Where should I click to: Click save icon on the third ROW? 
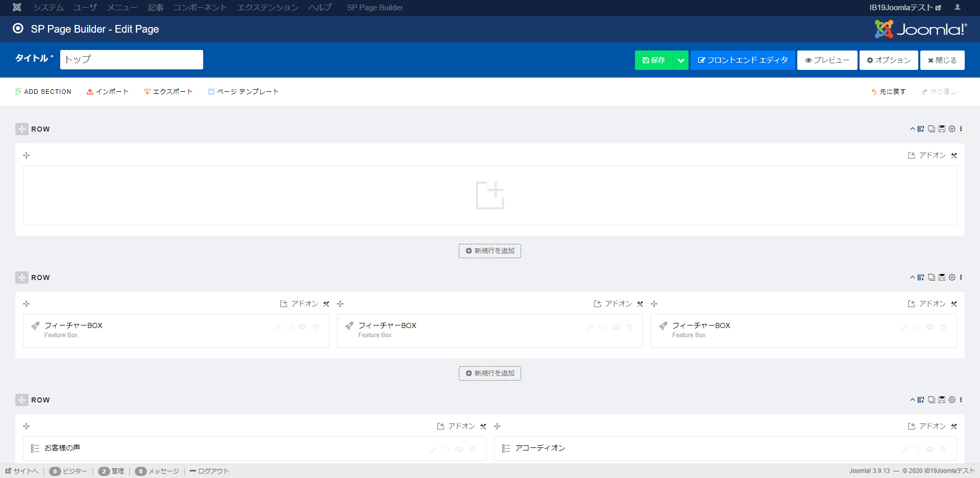(x=942, y=400)
